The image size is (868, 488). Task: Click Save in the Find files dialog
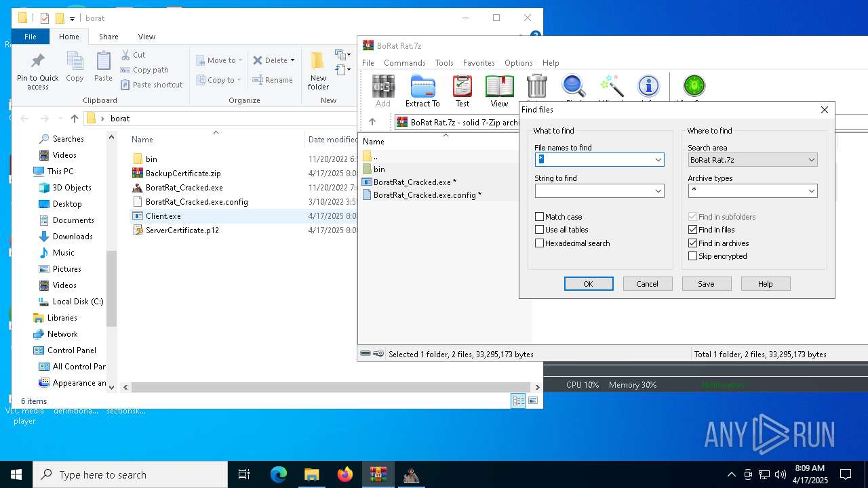click(706, 284)
